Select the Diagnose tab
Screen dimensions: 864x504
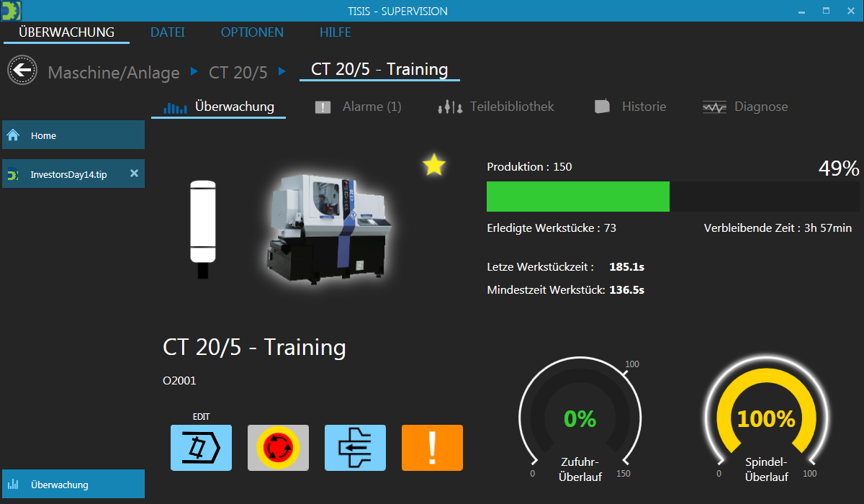click(745, 107)
